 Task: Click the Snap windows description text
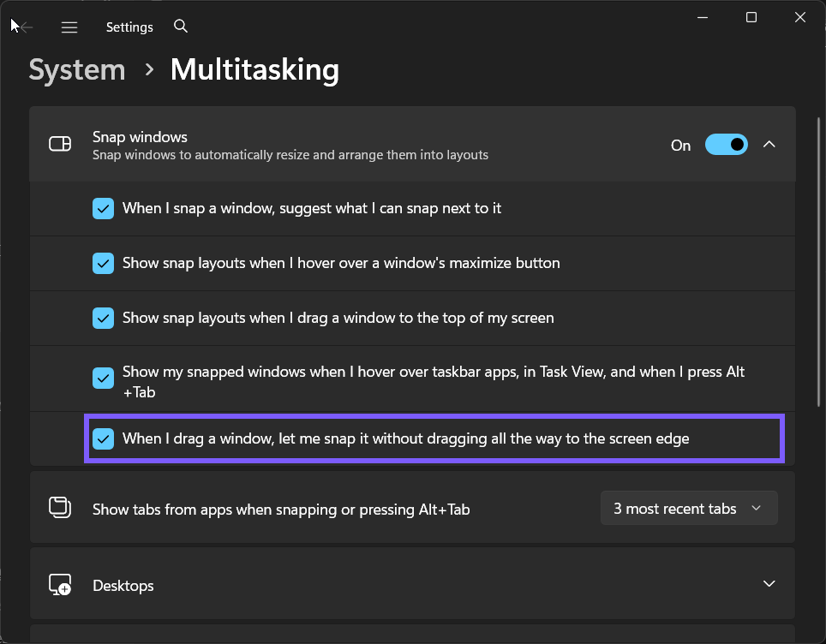(290, 155)
